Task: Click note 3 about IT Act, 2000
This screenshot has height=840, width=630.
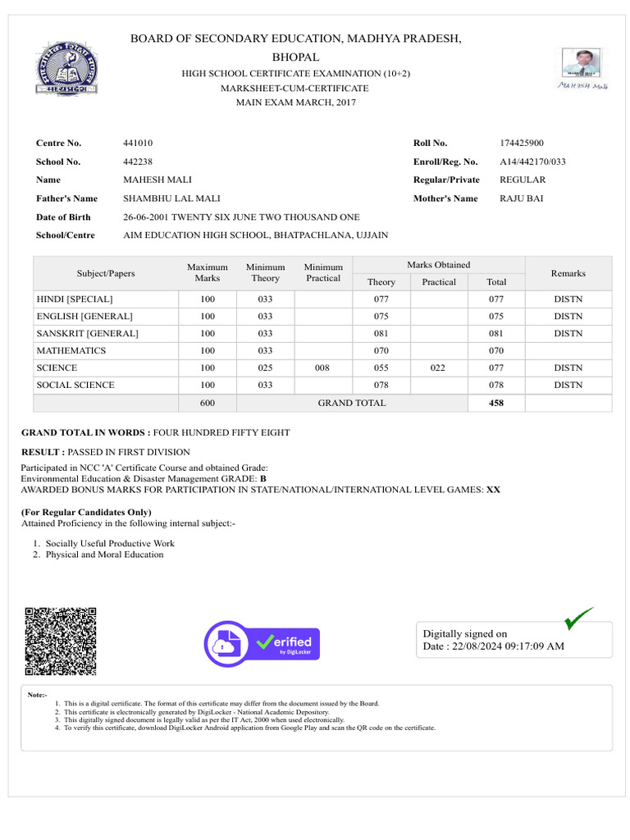Action: [204, 720]
